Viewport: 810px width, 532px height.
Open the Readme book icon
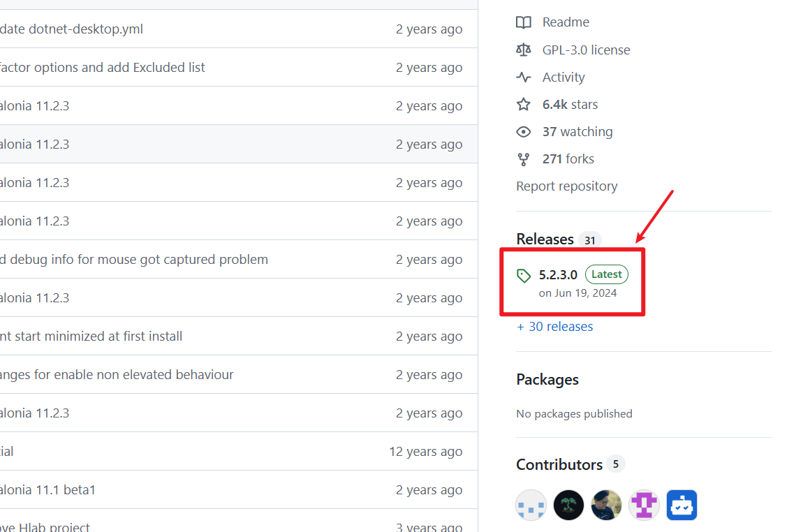click(523, 22)
